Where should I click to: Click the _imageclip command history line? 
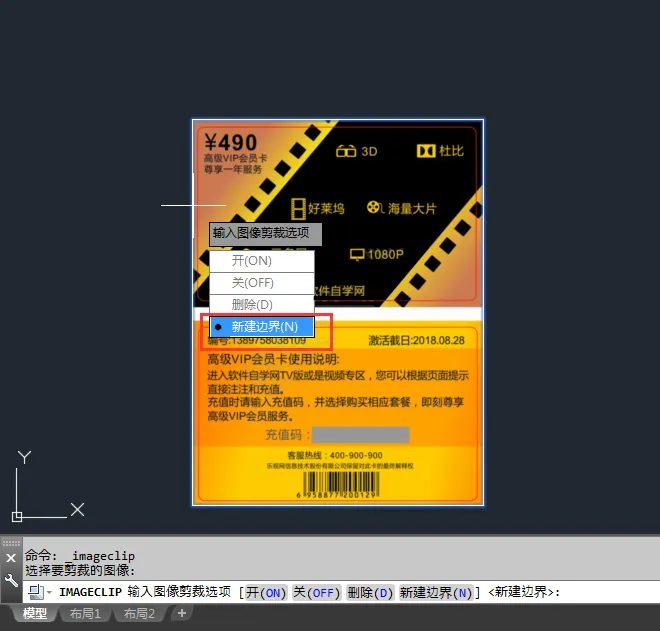tap(80, 556)
